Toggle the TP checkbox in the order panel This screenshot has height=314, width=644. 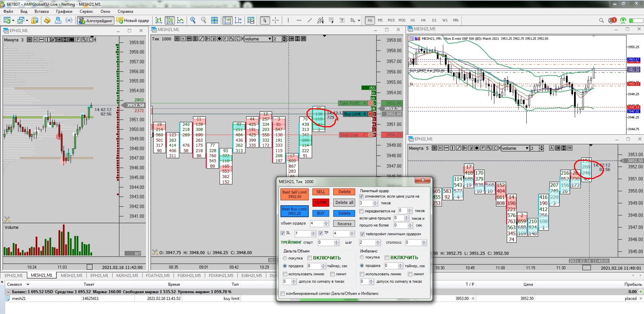pos(321,233)
